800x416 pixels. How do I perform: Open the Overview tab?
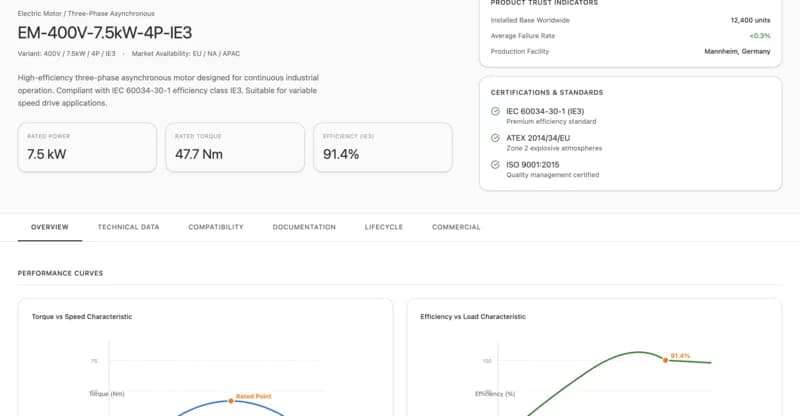click(49, 227)
